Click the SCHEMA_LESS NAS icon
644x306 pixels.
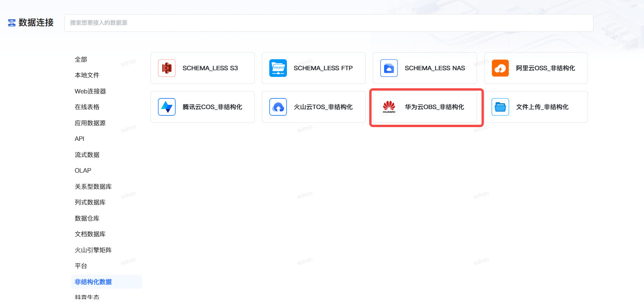389,68
